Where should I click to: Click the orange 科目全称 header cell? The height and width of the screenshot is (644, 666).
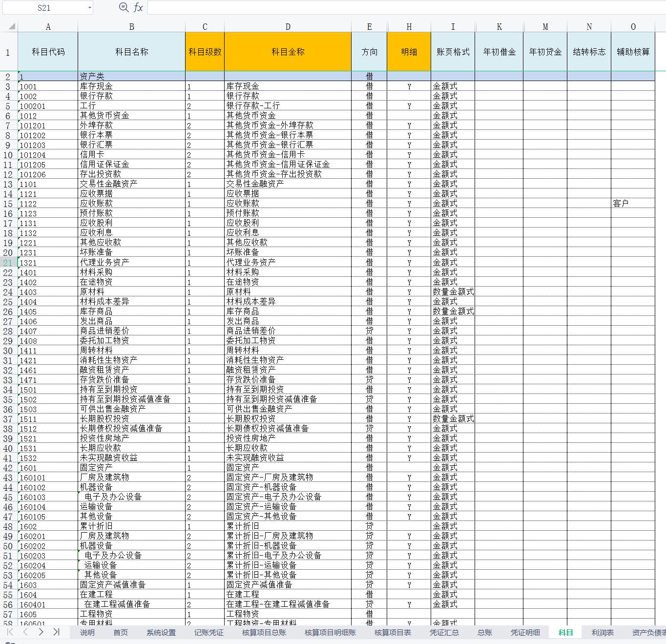288,52
